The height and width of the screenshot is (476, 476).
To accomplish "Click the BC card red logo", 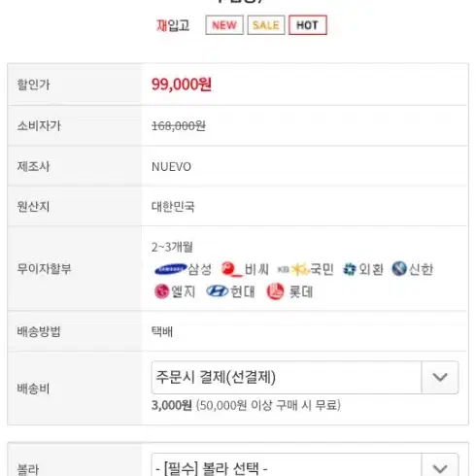I will 231,269.
